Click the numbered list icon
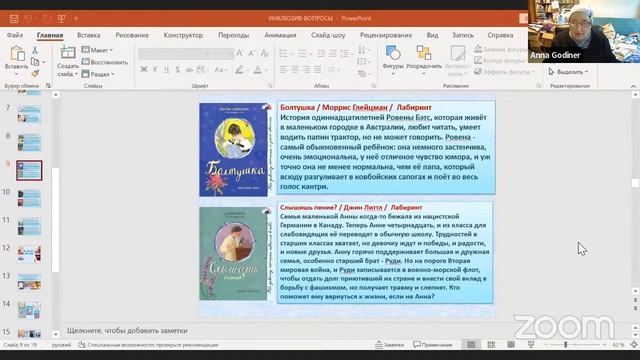The image size is (640, 360). (x=302, y=53)
